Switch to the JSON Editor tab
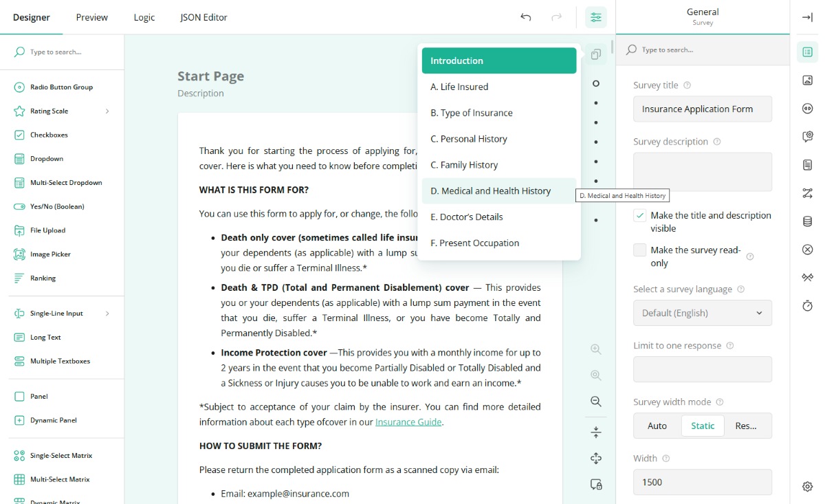 (x=203, y=17)
